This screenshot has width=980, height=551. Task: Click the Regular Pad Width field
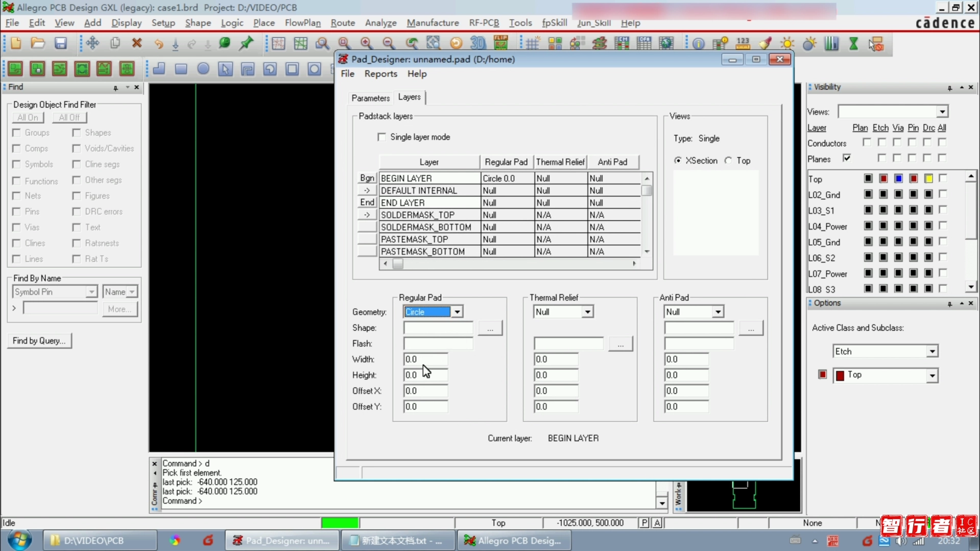pyautogui.click(x=425, y=359)
